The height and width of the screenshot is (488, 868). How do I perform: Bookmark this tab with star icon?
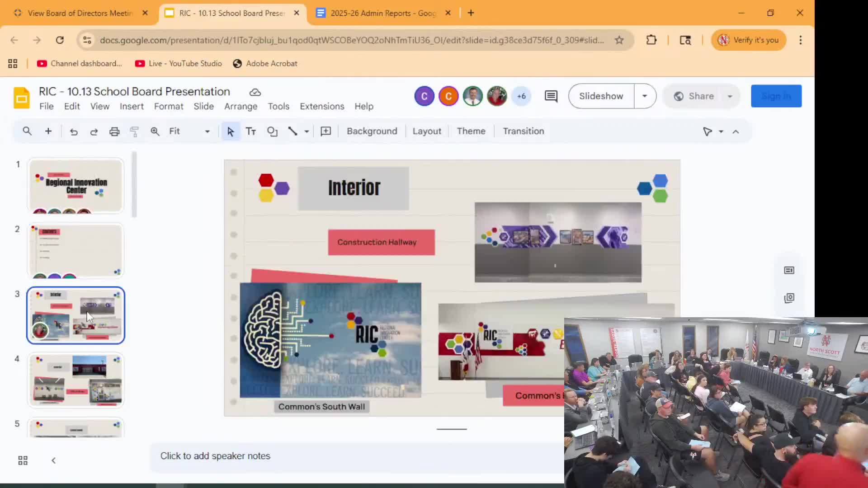pos(619,40)
